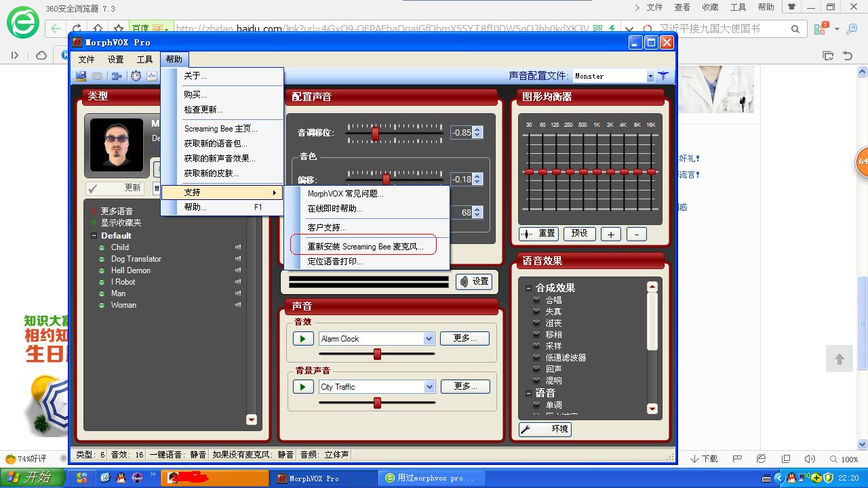Adjust the 音调移位 pitch slider
The height and width of the screenshot is (488, 868).
point(375,132)
